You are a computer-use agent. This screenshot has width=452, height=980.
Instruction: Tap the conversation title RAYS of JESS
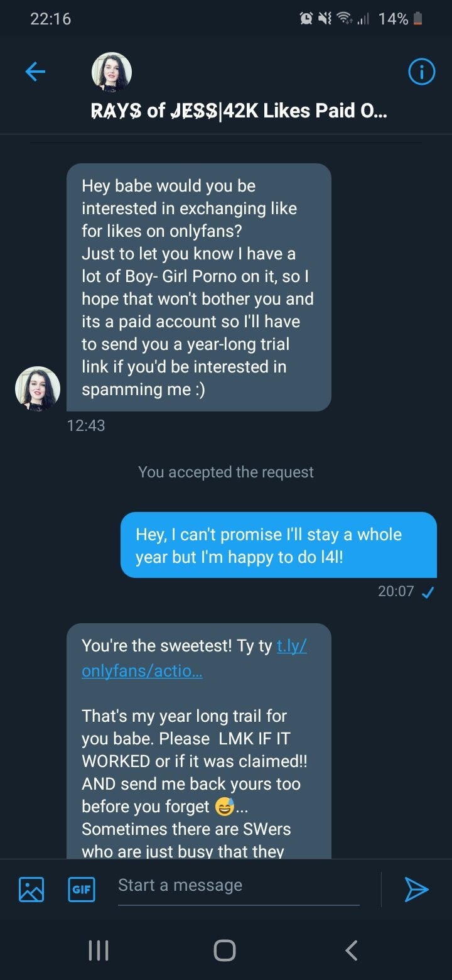tap(239, 111)
